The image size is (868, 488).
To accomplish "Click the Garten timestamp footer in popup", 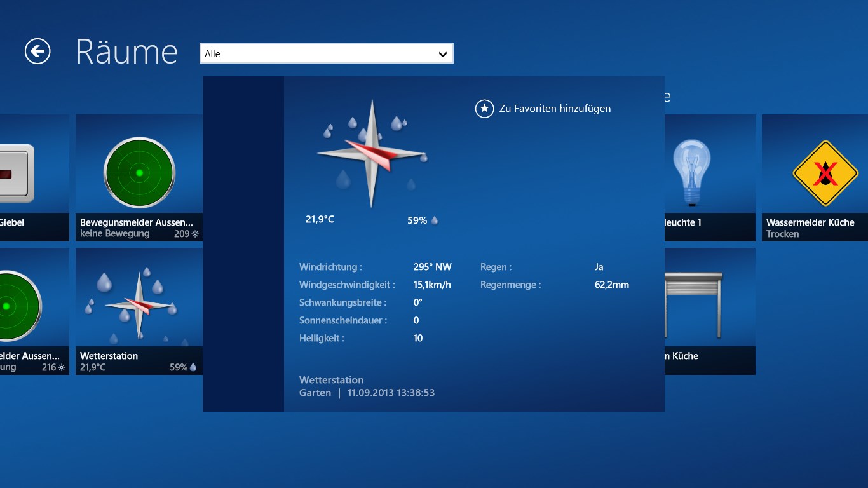I will point(367,393).
